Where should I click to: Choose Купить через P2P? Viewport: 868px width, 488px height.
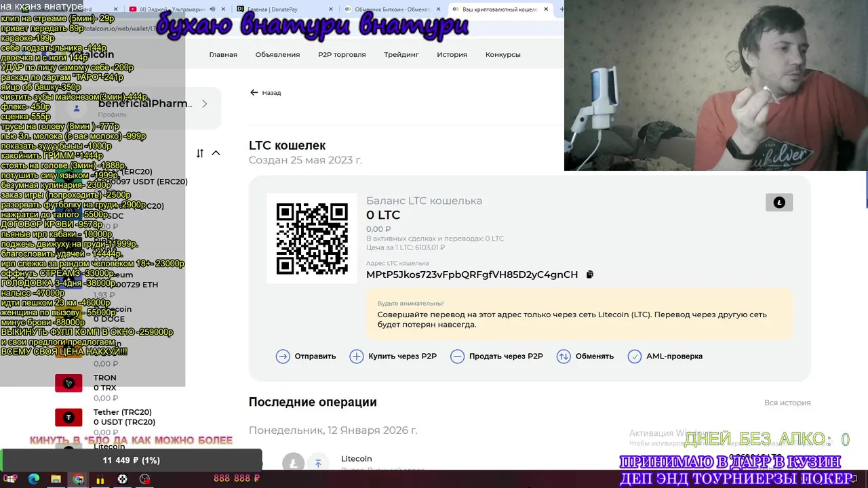pos(393,357)
